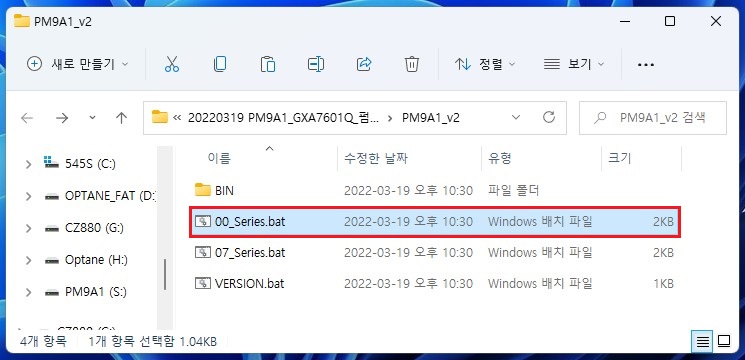Viewport: 745px width, 360px height.
Task: Show hidden path via « chevron
Action: pyautogui.click(x=177, y=118)
